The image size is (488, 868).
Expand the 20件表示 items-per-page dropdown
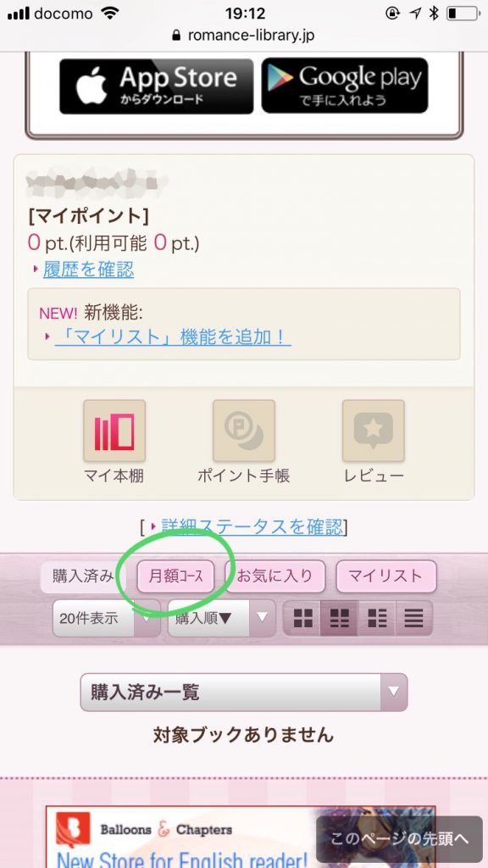click(106, 618)
